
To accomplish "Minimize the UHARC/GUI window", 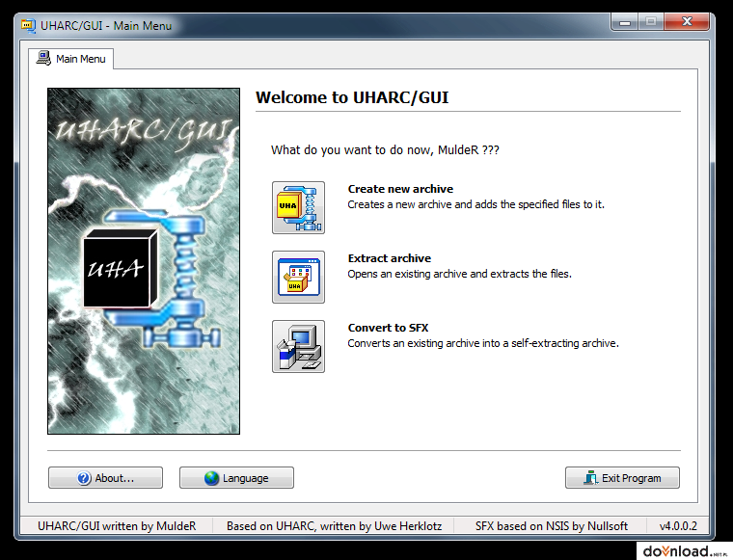I will (x=625, y=21).
